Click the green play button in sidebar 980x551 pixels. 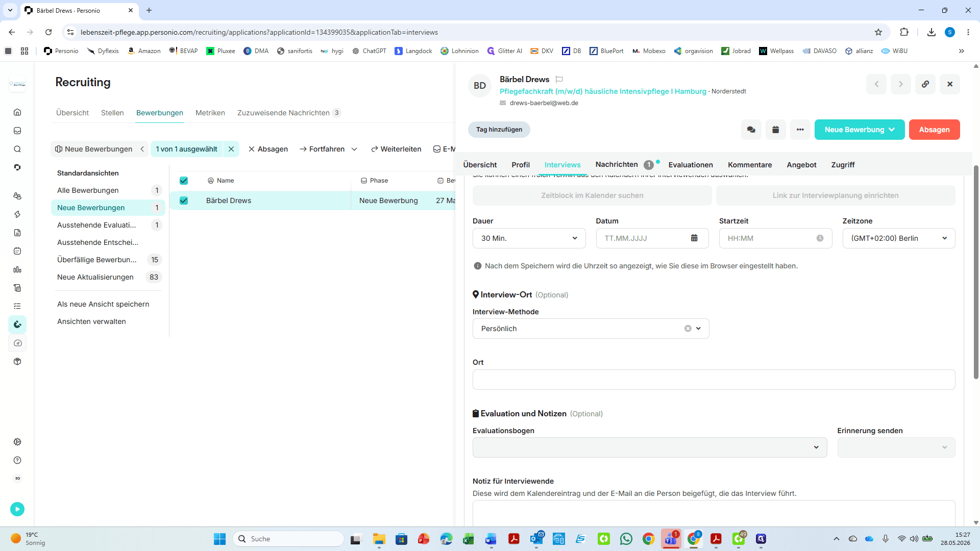(x=17, y=509)
